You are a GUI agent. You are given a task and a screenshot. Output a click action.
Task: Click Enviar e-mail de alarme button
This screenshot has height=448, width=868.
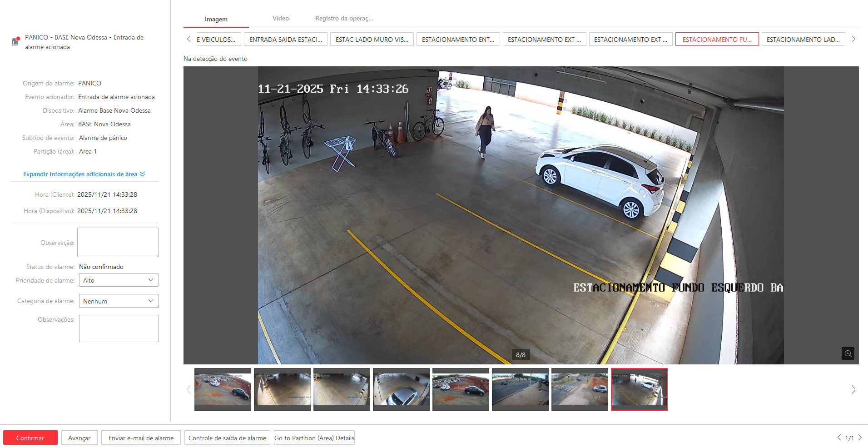click(141, 438)
